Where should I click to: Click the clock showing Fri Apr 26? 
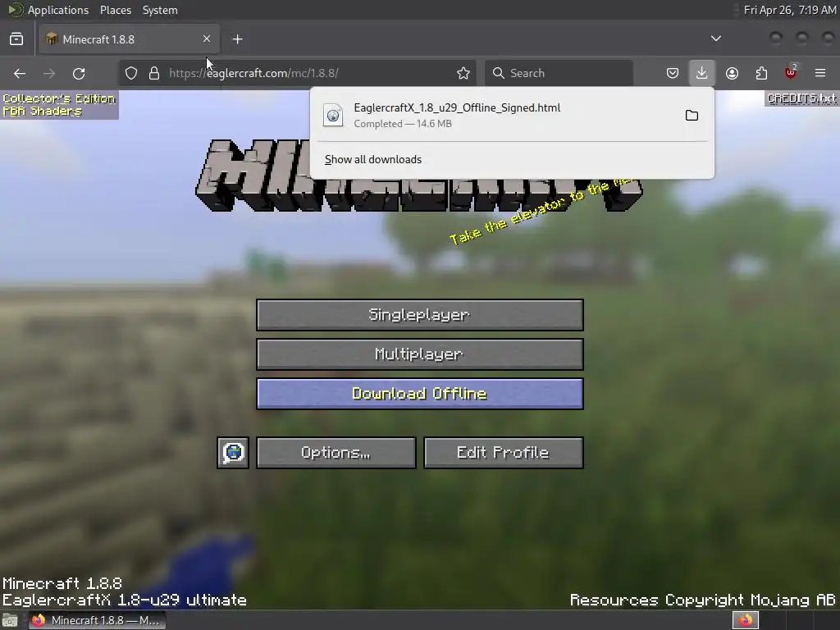click(x=790, y=10)
